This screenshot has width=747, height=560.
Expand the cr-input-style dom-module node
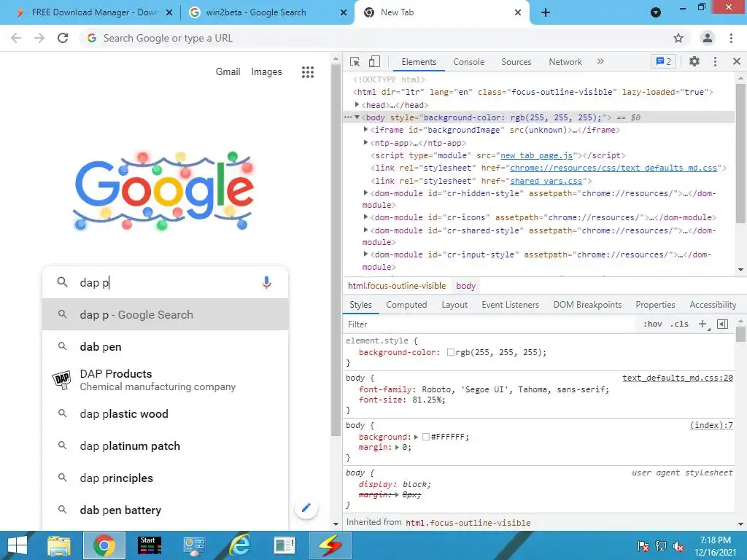click(x=365, y=254)
